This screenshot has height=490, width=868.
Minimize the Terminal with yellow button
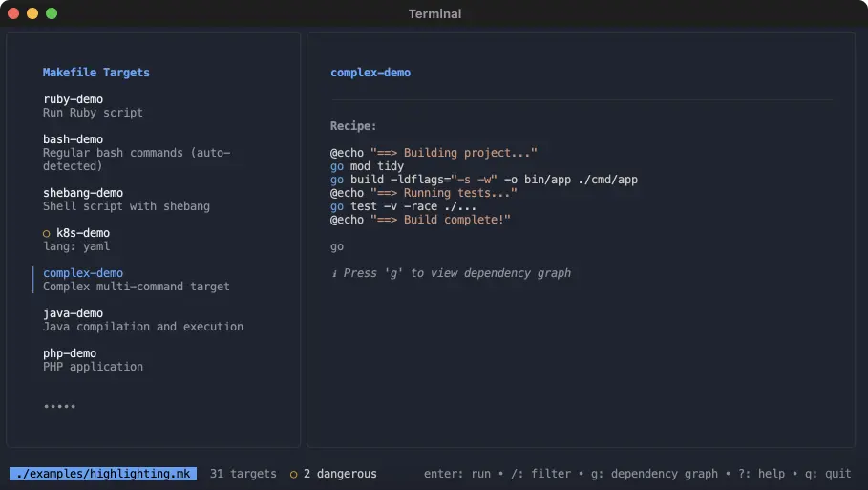point(32,13)
